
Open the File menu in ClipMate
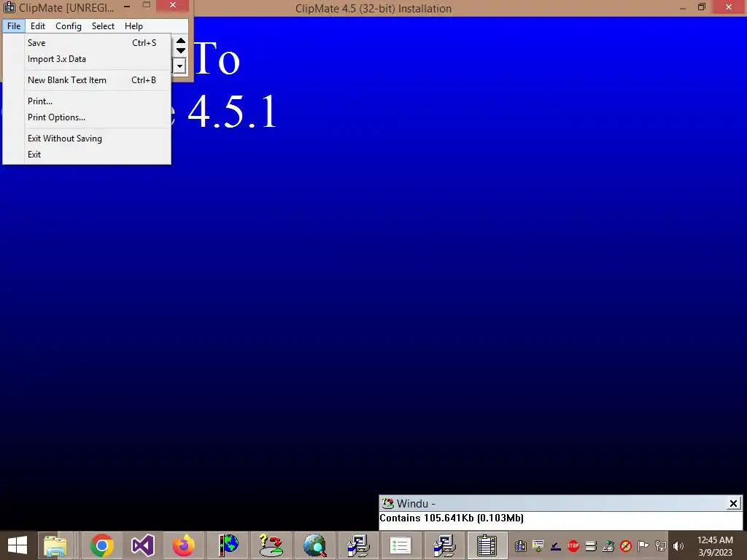click(14, 26)
